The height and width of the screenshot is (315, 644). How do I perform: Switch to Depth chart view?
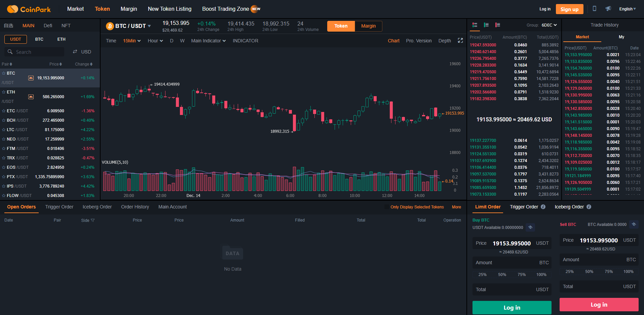[445, 41]
